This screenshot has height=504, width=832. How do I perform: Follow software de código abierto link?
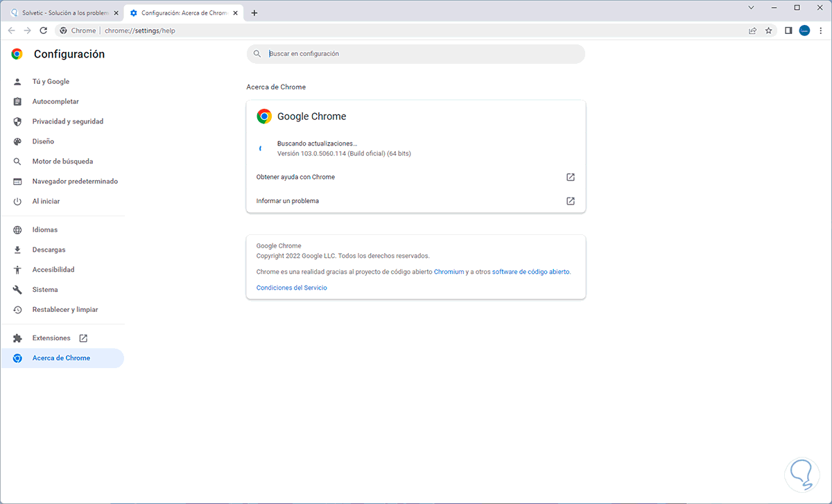(x=530, y=272)
